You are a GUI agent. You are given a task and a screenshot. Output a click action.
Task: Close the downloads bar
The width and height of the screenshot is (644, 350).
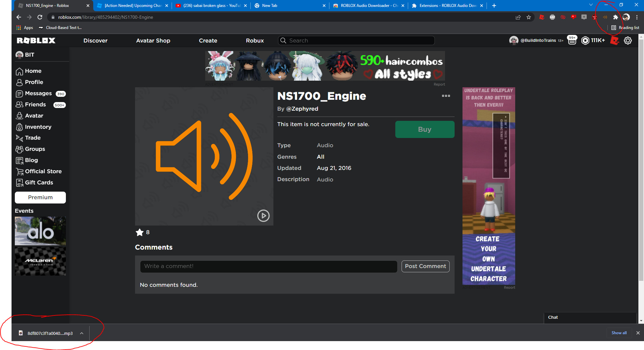(638, 333)
